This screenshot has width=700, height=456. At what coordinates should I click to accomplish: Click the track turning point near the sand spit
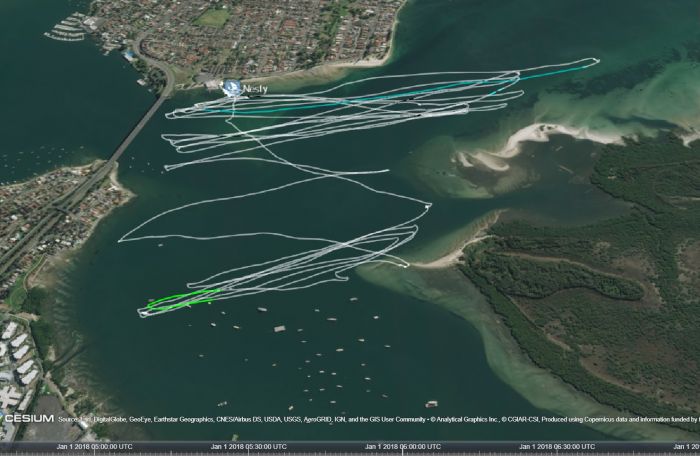coord(405,266)
